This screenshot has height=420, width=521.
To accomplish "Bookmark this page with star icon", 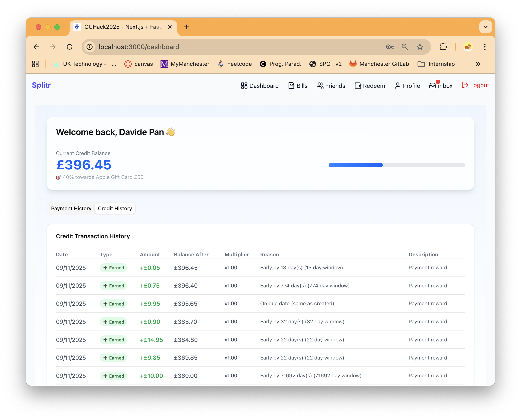I will 420,47.
